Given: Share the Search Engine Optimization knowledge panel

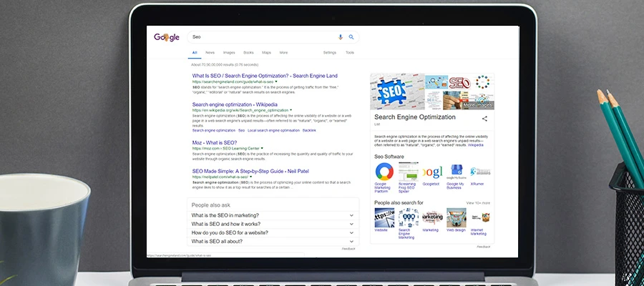Looking at the screenshot, I should click(484, 119).
